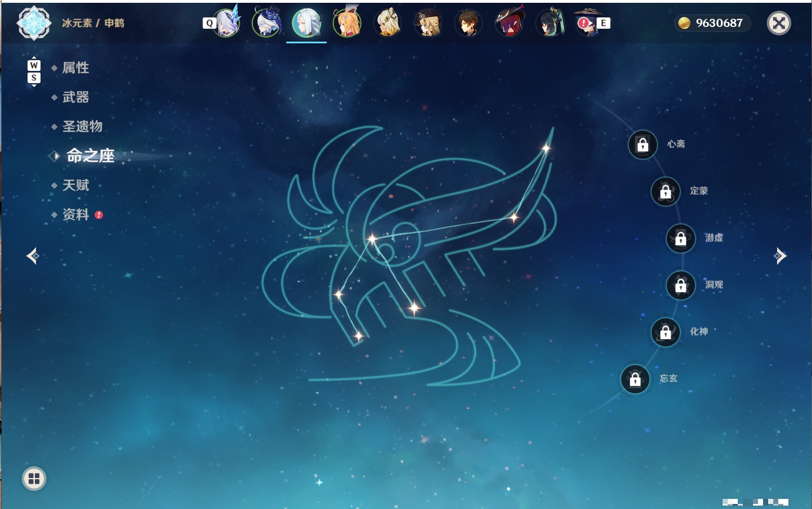Select the locked 定蒙 constellation node
The width and height of the screenshot is (812, 509).
(666, 192)
